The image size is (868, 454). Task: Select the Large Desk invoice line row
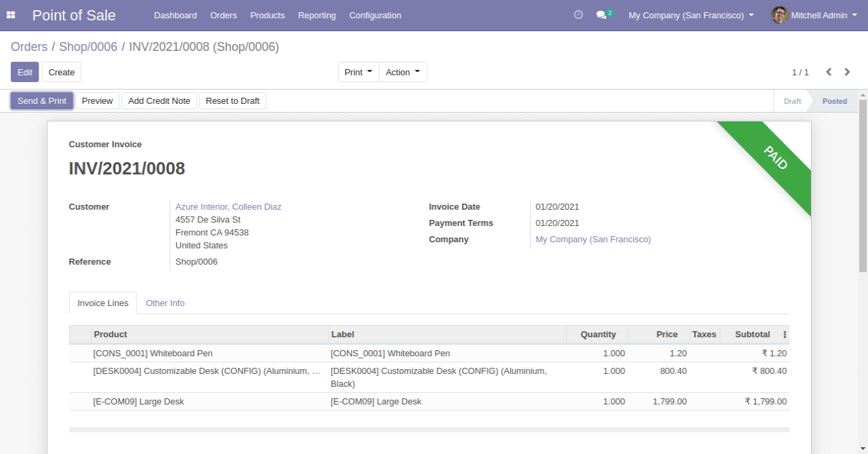pos(429,402)
